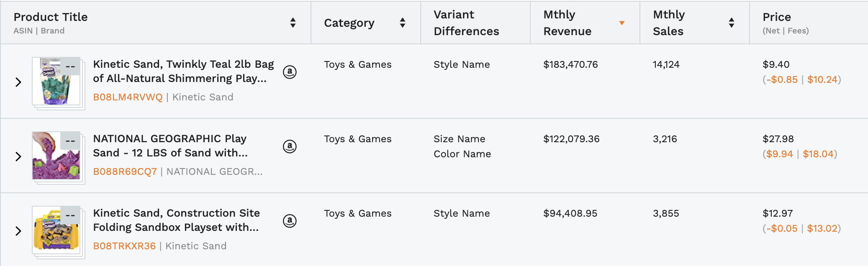Expand the NATIONAL GEOGRAPHIC Play Sand row
This screenshot has width=868, height=266.
(x=18, y=156)
